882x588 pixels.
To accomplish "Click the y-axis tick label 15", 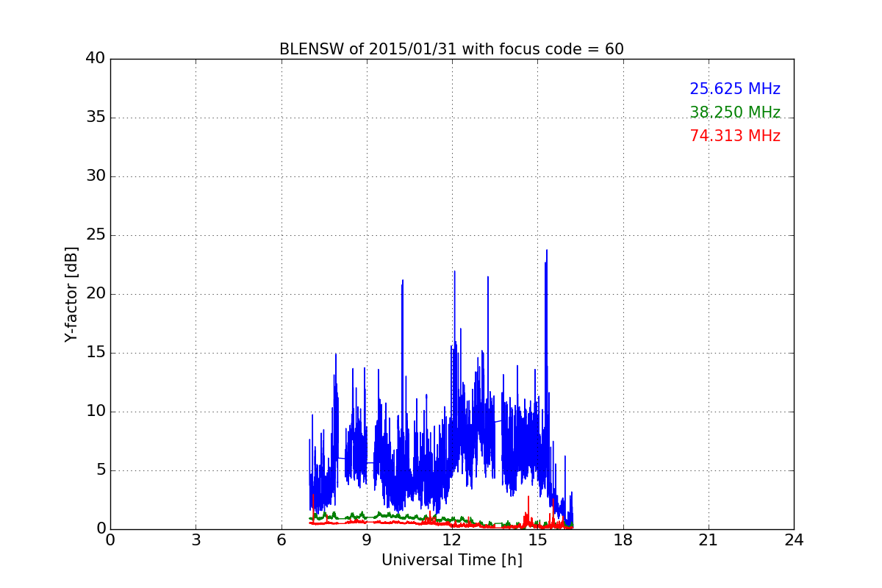I will click(96, 353).
